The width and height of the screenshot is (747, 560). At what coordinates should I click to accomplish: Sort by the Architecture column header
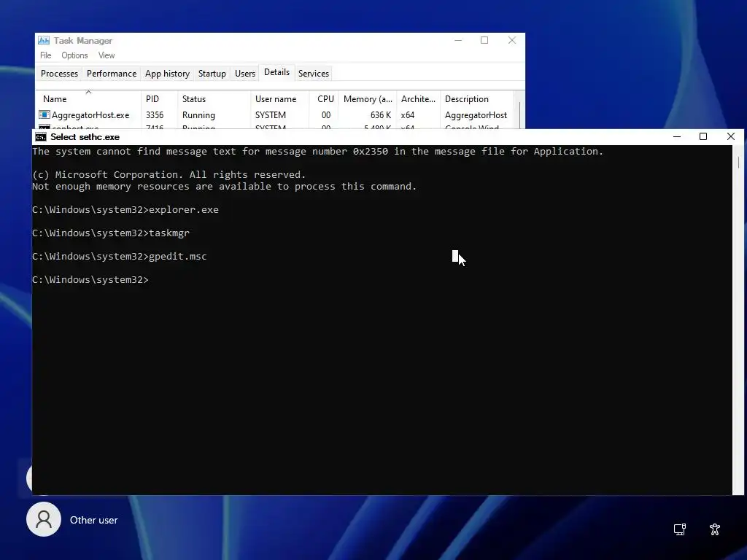418,98
